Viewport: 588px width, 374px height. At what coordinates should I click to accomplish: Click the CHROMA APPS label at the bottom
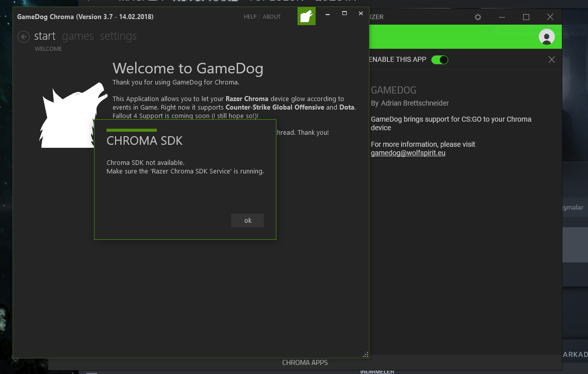(x=305, y=363)
